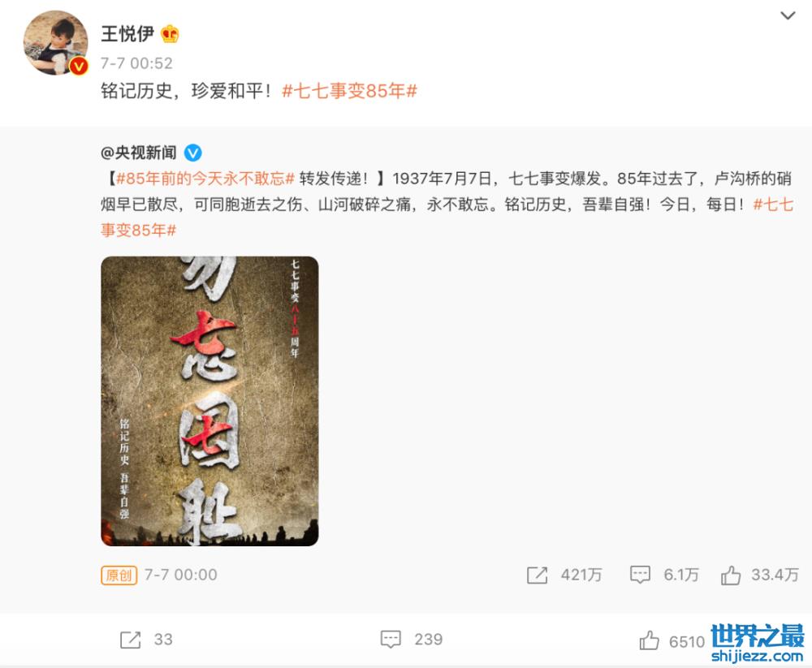Viewport: 812px width, 668px height.
Task: Open the #85年前的今天永不敢忘# hashtag
Action: point(205,179)
